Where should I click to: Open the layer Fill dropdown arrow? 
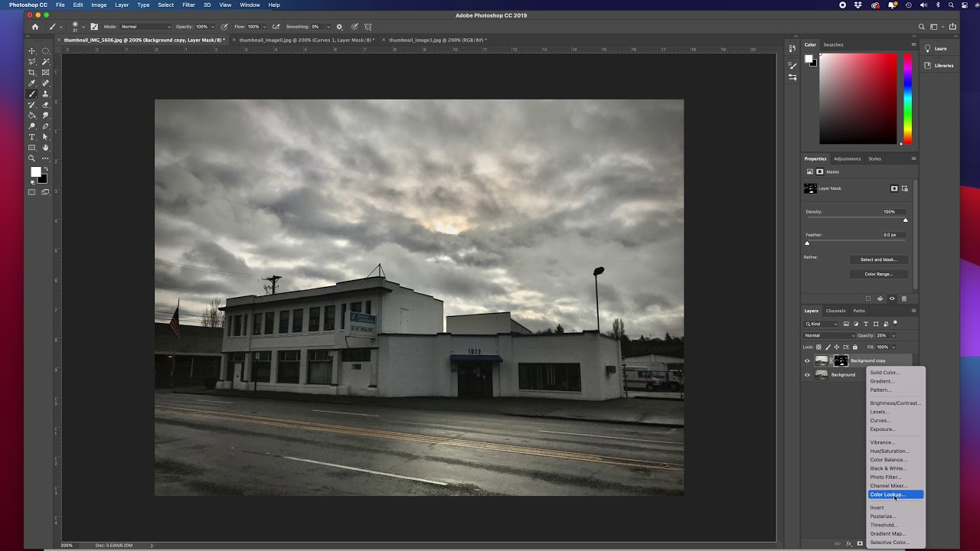893,347
